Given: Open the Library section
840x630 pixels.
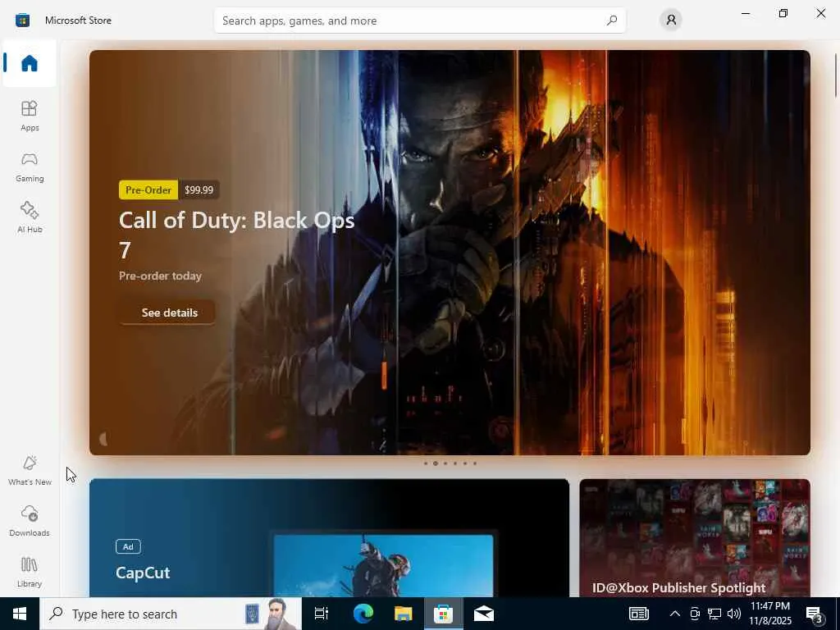Looking at the screenshot, I should pyautogui.click(x=30, y=572).
